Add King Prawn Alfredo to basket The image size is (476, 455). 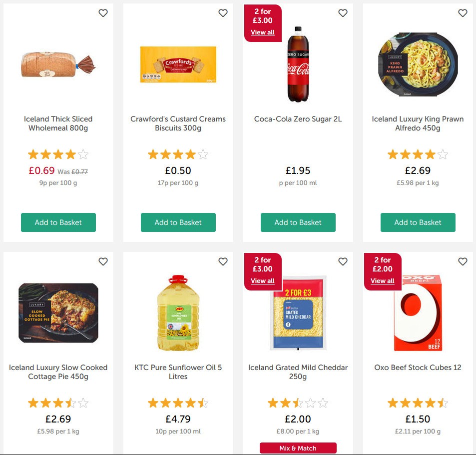(x=418, y=222)
